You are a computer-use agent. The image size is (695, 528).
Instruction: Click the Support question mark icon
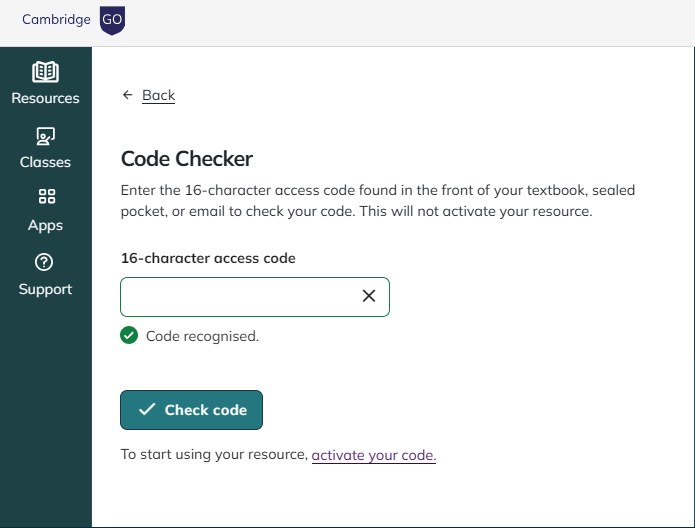45,263
